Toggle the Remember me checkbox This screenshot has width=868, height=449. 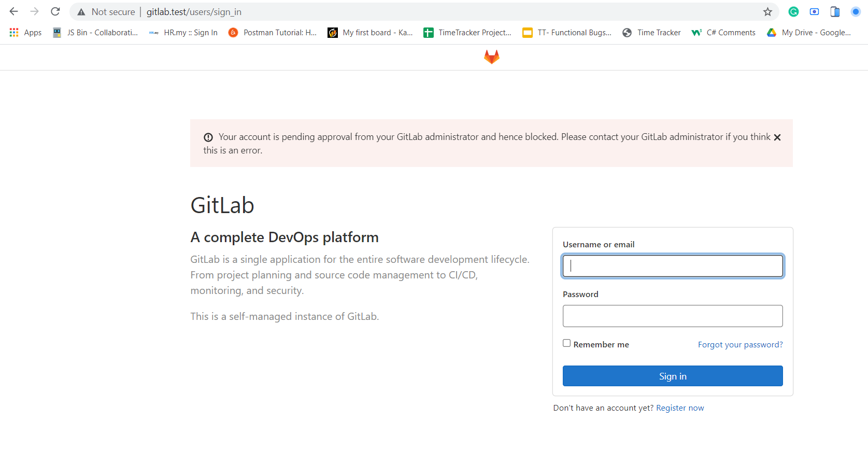pyautogui.click(x=567, y=343)
